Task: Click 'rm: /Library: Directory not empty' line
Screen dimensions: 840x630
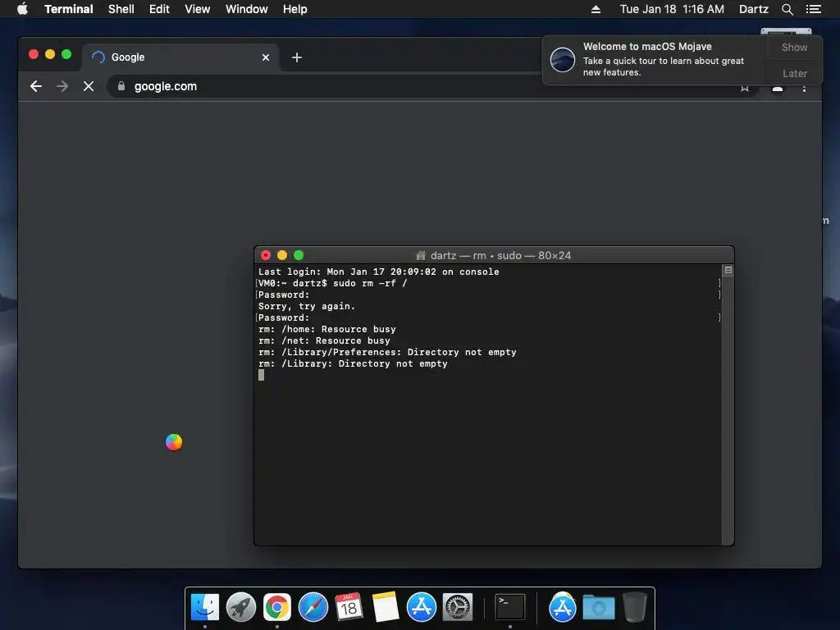Action: click(353, 363)
